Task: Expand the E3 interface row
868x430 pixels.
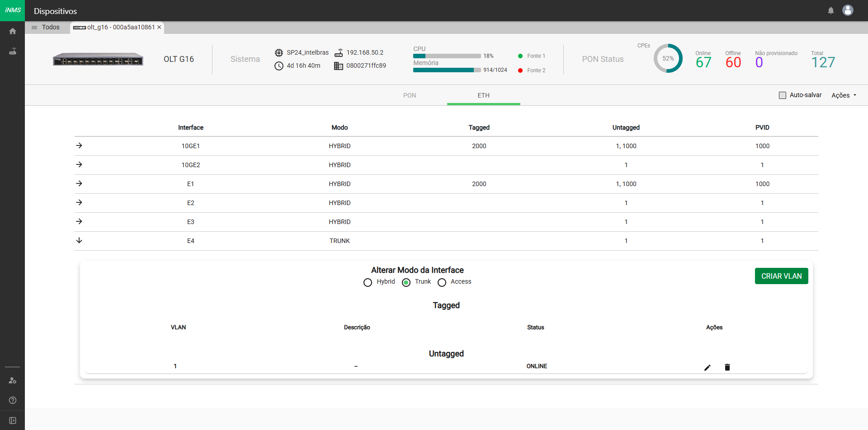Action: [79, 221]
